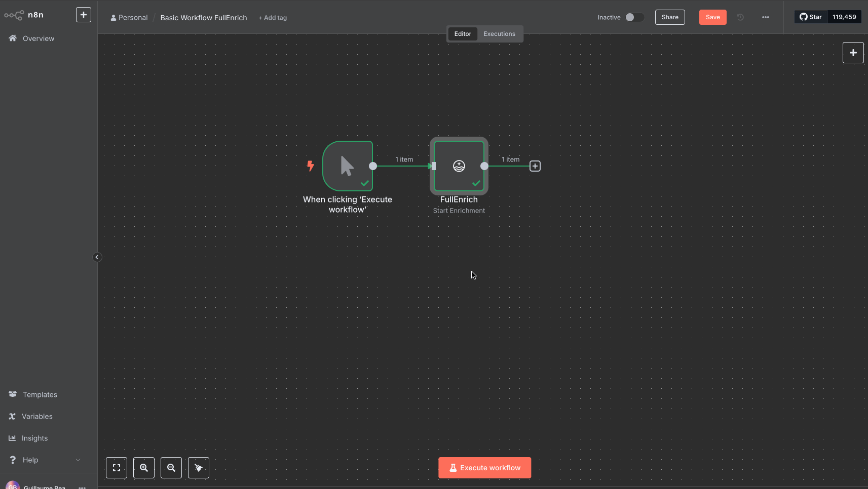The height and width of the screenshot is (489, 868).
Task: Click the GitHub star count 119,459
Action: pos(844,17)
